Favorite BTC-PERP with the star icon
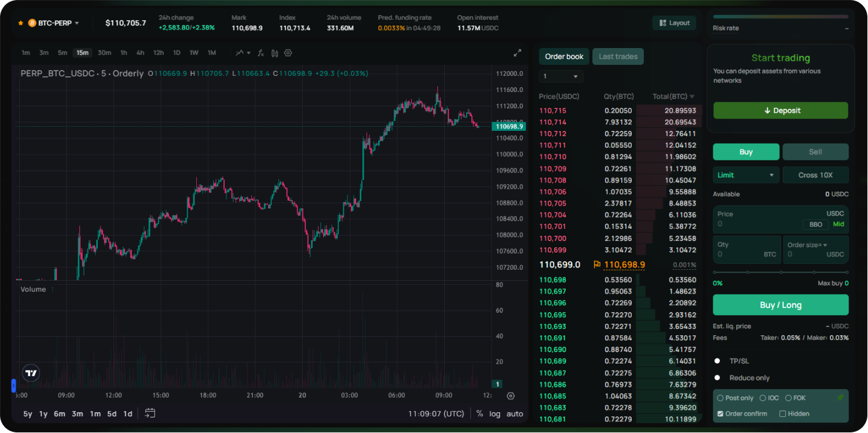The height and width of the screenshot is (433, 868). click(x=21, y=23)
